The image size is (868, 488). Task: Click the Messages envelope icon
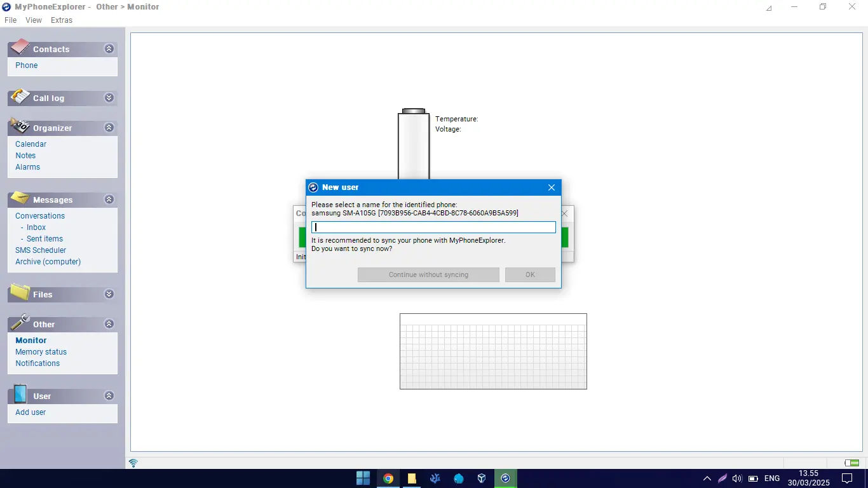pos(20,198)
